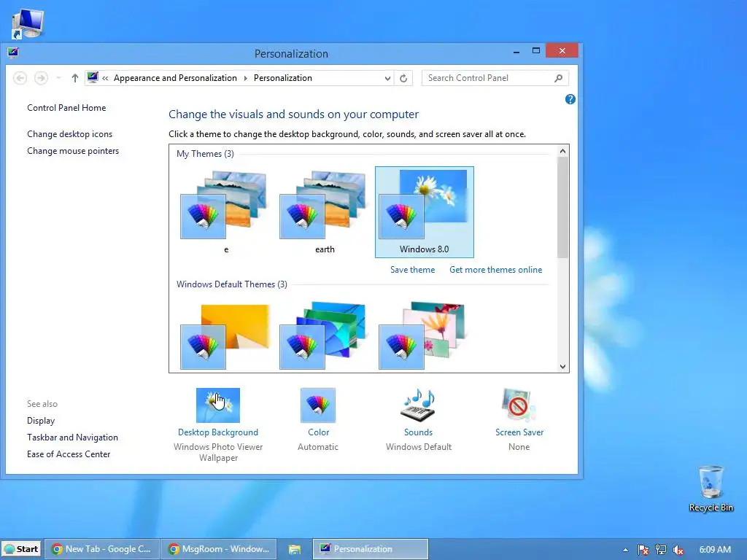747x560 pixels.
Task: Click the Appearance and Personalization breadcrumb
Action: tap(175, 78)
